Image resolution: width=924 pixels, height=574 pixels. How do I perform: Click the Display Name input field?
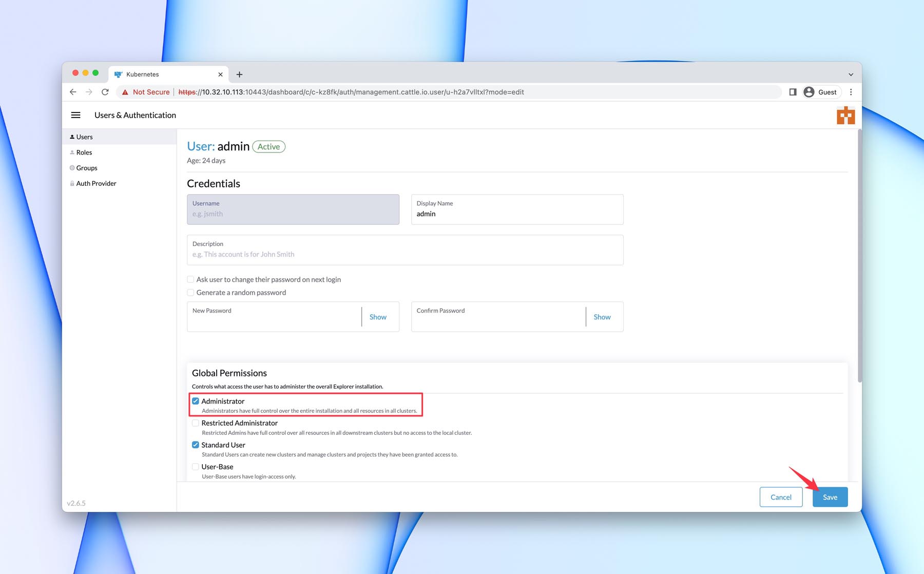click(517, 209)
